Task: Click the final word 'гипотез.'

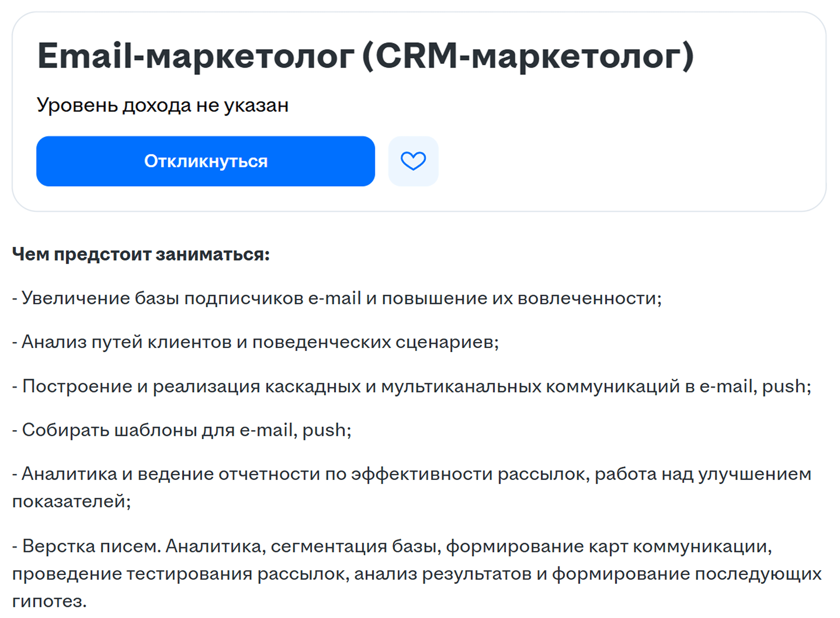Action: pos(49,601)
